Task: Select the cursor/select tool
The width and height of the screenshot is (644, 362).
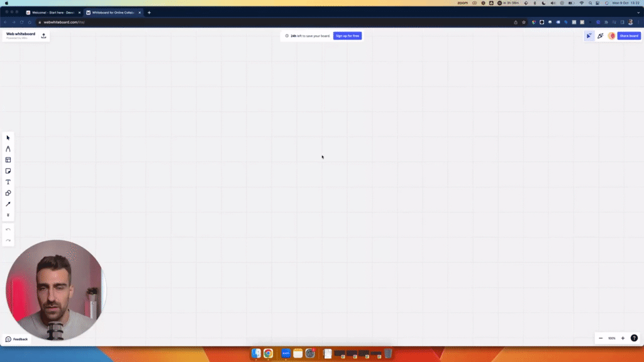Action: (8, 138)
